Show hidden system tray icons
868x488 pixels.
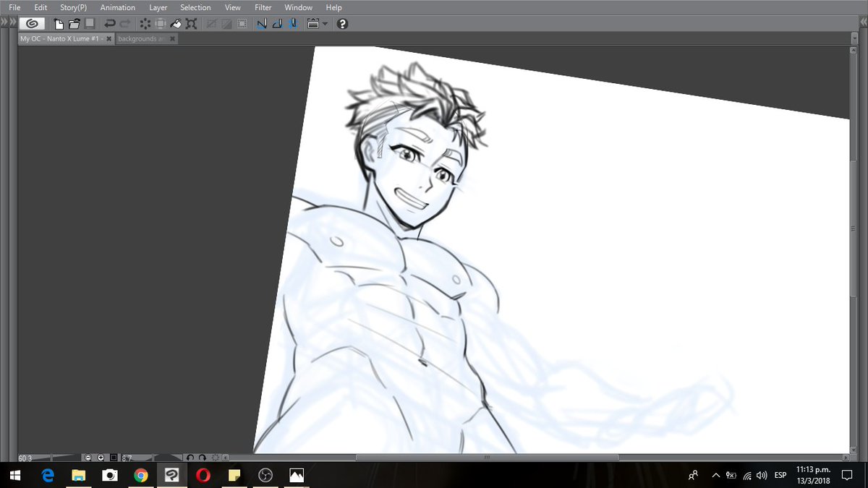[715, 475]
